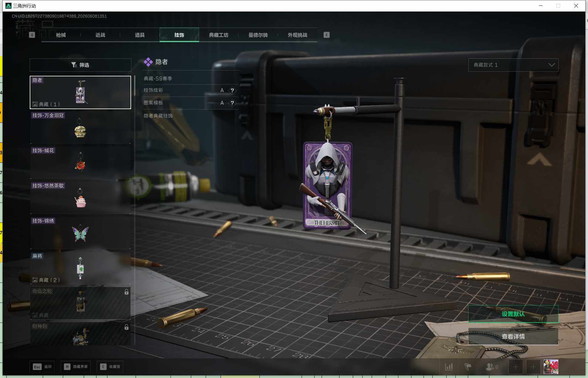Select the 麻将 charm card
The height and width of the screenshot is (378, 588).
pos(80,268)
